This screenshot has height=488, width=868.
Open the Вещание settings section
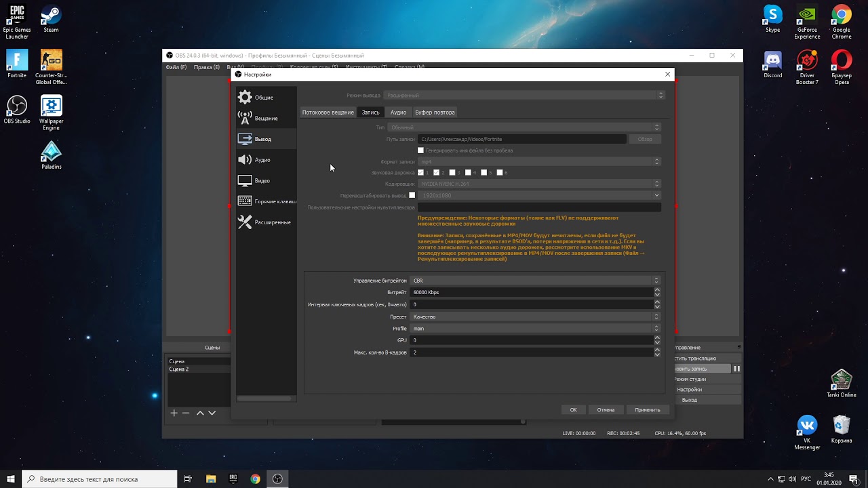266,119
